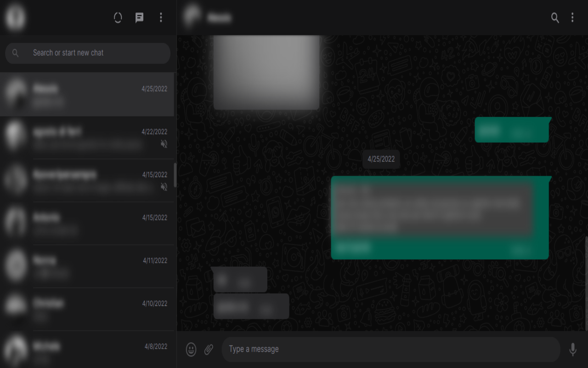Click the chat list scrollbar

[x=174, y=175]
